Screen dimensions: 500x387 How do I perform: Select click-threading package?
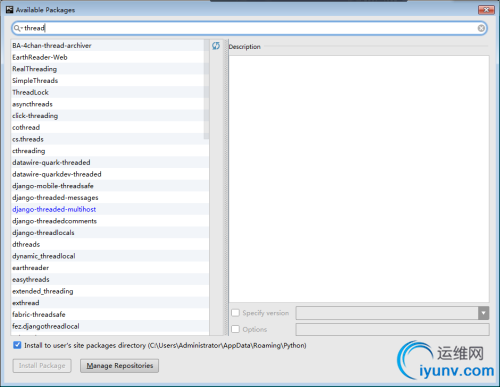(110, 116)
